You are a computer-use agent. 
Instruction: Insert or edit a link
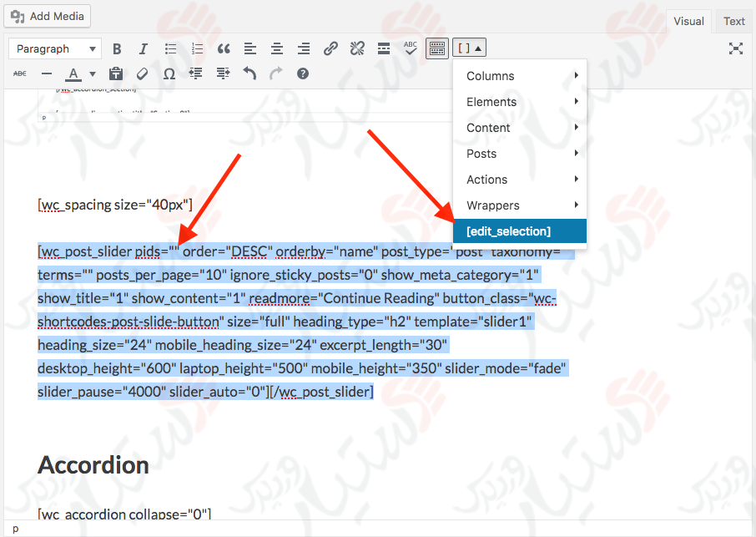[x=330, y=48]
